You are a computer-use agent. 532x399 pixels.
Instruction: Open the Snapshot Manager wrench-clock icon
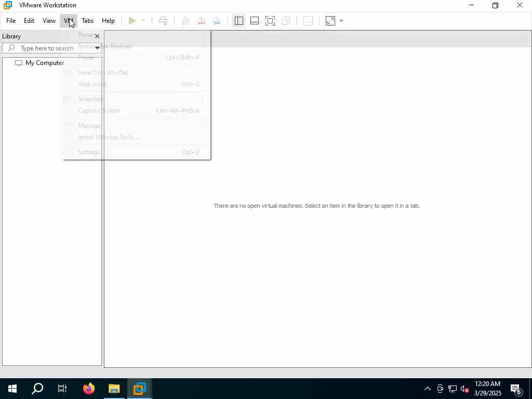pyautogui.click(x=217, y=21)
